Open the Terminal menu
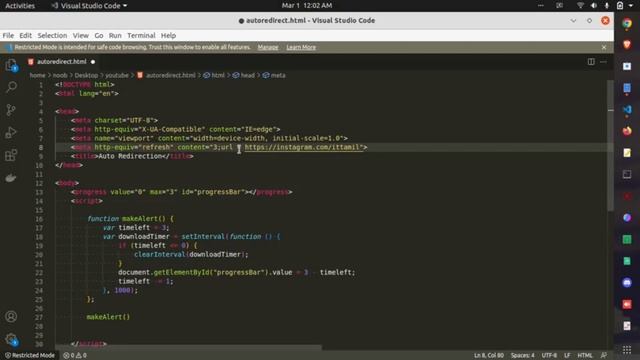The height and width of the screenshot is (360, 640). coord(141,36)
